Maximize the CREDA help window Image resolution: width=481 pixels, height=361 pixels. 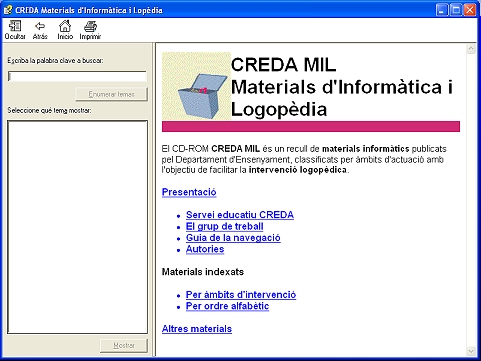456,10
